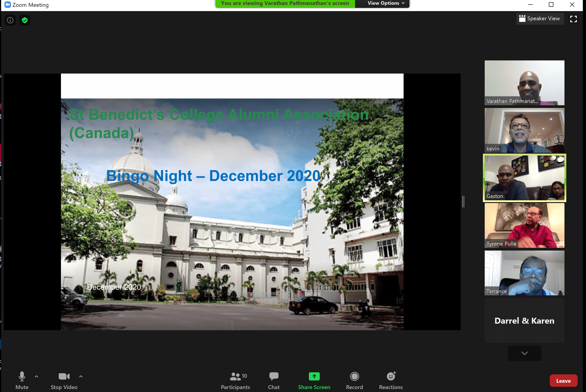Click Share Screen
This screenshot has width=586, height=392.
click(x=314, y=380)
